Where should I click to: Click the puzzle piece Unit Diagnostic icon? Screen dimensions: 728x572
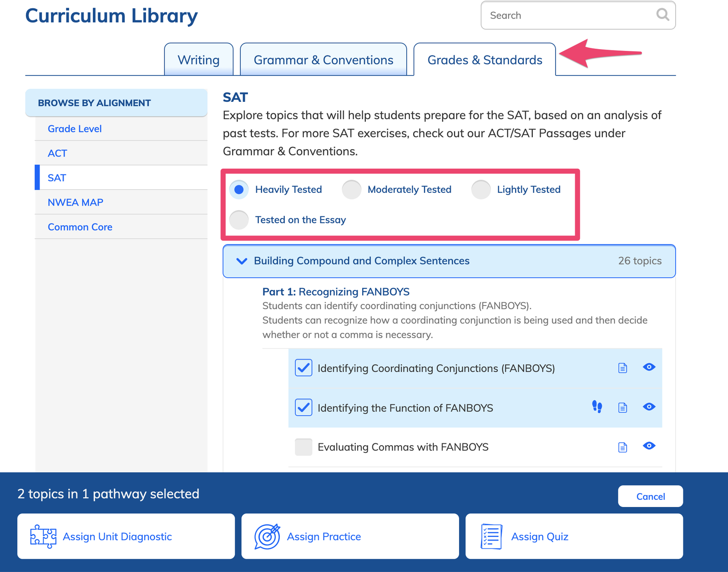43,537
